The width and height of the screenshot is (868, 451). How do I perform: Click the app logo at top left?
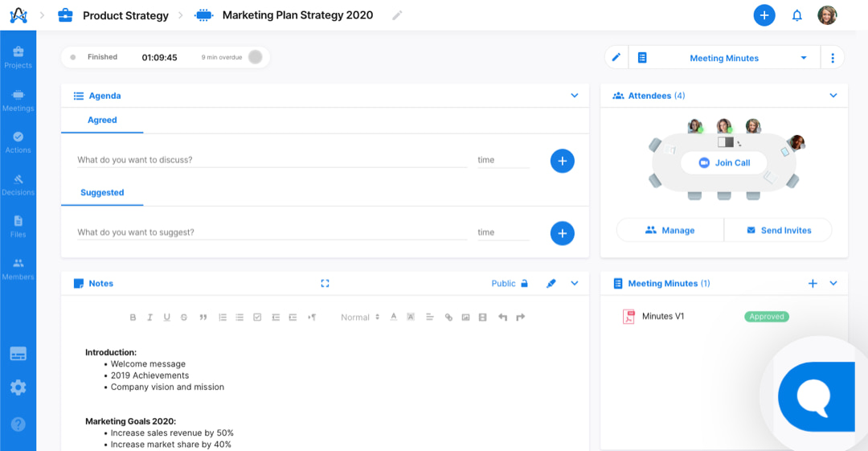[18, 15]
